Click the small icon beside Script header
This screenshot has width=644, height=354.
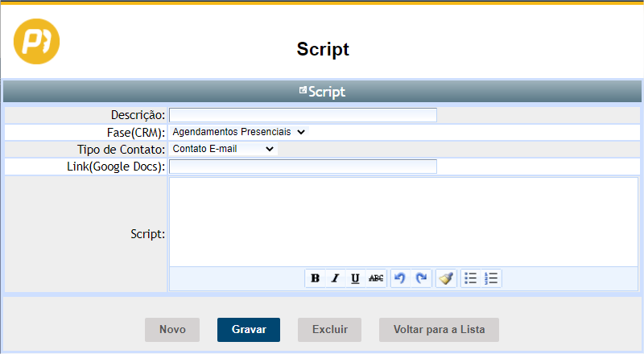pyautogui.click(x=303, y=91)
